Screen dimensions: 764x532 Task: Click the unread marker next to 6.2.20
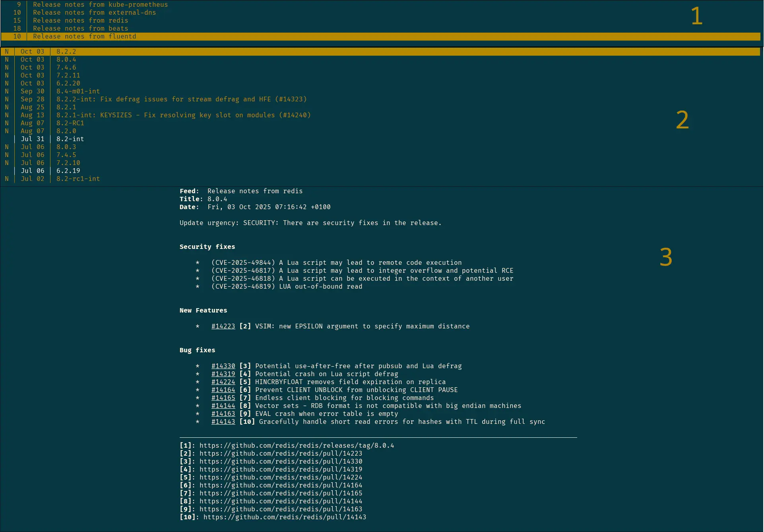[6, 83]
